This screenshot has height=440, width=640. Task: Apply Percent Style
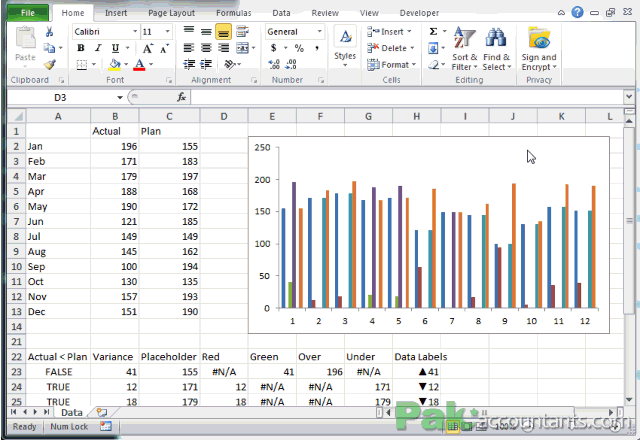tap(299, 48)
